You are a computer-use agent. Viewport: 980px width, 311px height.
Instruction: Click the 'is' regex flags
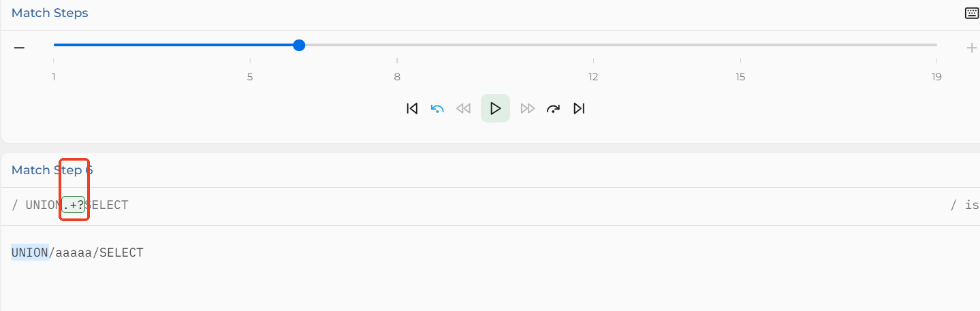click(972, 205)
